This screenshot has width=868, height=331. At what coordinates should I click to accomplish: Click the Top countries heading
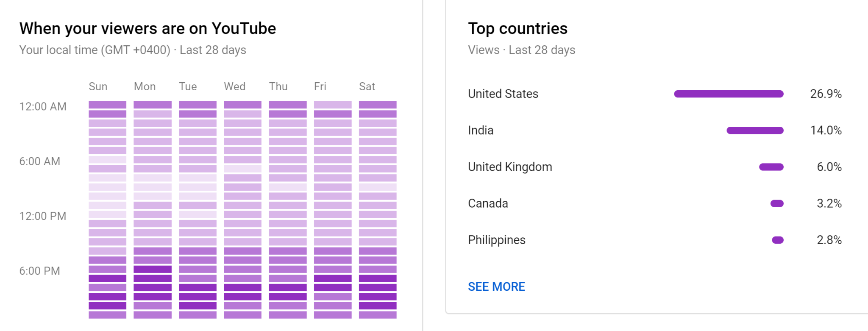click(517, 28)
